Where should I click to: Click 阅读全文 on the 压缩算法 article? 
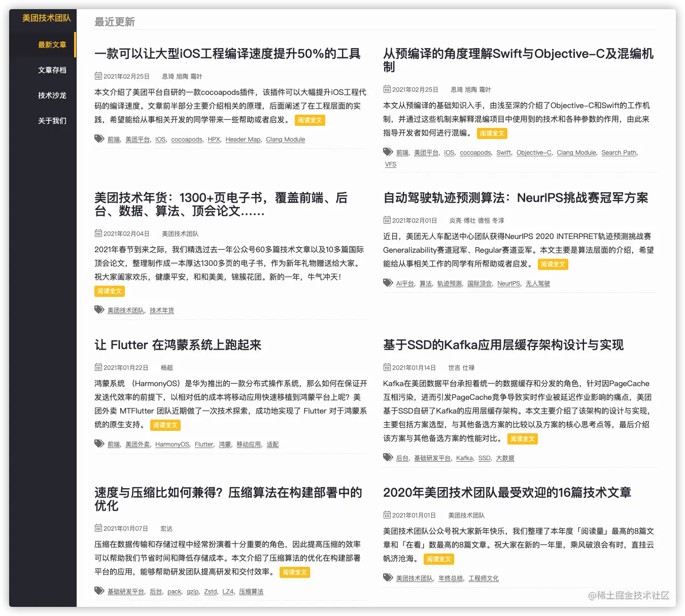(x=295, y=572)
